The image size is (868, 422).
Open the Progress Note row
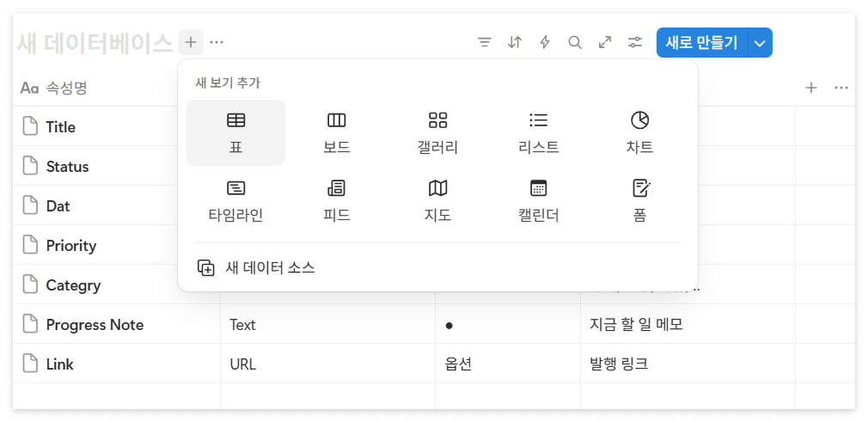pos(95,325)
